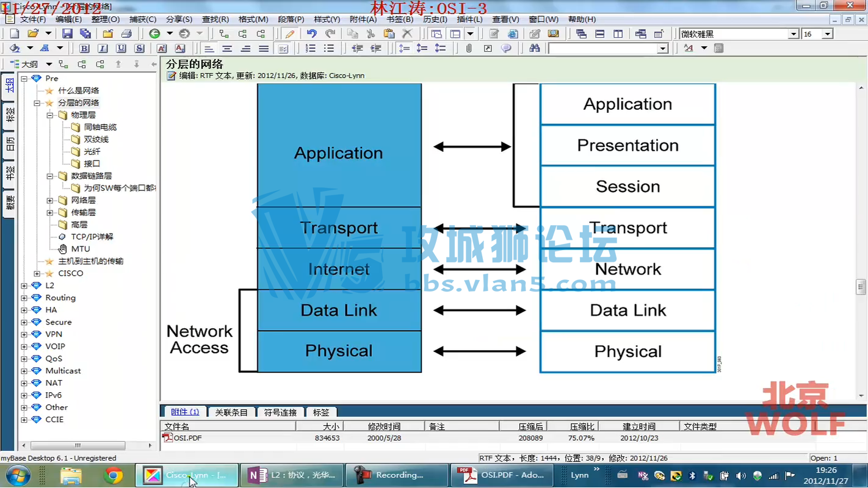The image size is (868, 488).
Task: Open Chrome from the Windows taskbar
Action: pos(113,475)
